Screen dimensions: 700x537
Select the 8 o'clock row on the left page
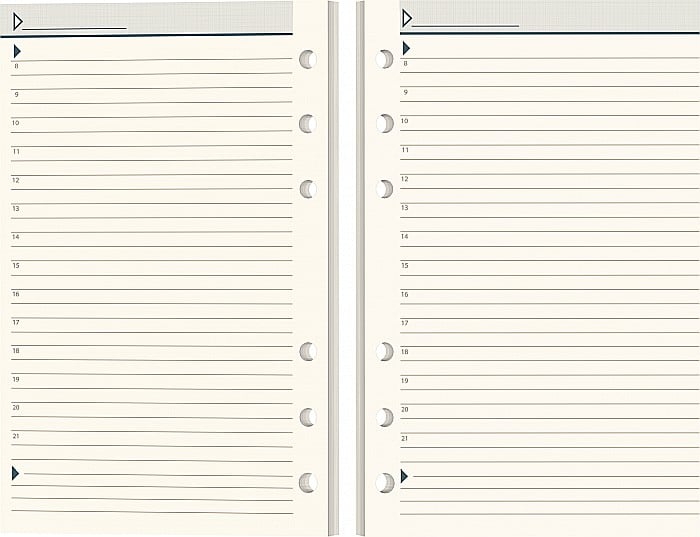(x=151, y=67)
